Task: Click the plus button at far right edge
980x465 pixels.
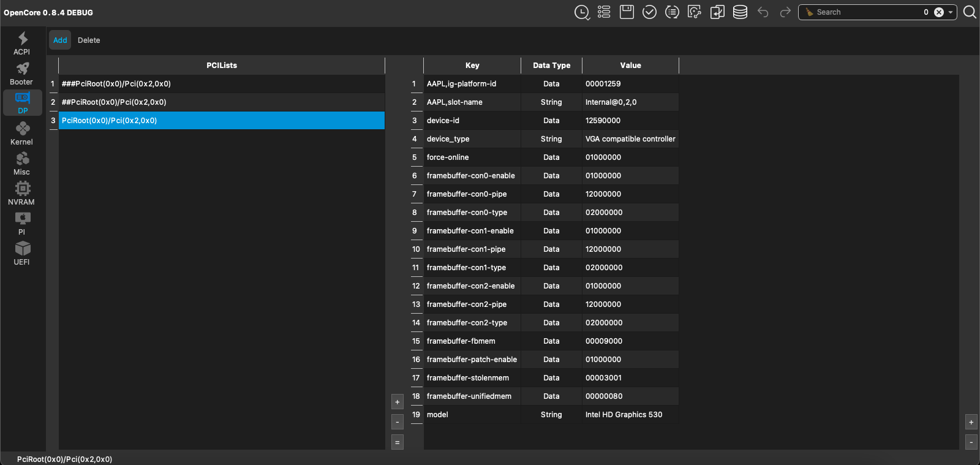Action: (971, 422)
